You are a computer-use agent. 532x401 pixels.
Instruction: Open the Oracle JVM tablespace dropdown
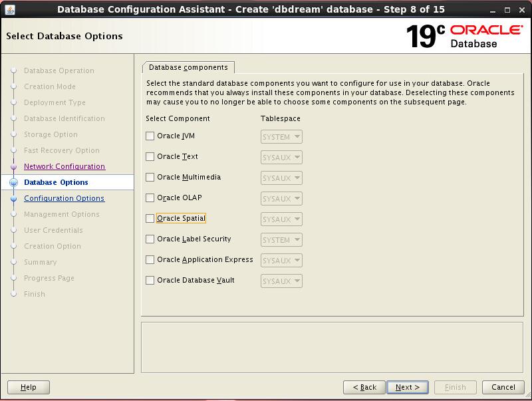pyautogui.click(x=281, y=137)
